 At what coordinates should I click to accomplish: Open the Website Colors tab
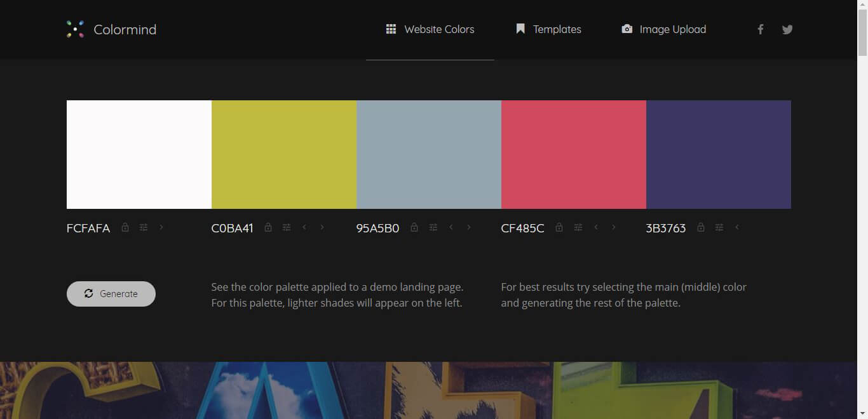(430, 29)
